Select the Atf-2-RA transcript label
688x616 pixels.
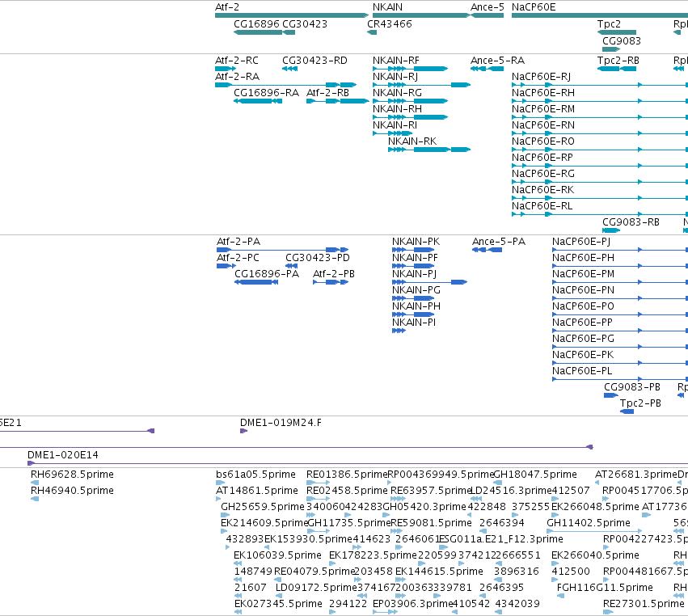(x=238, y=77)
